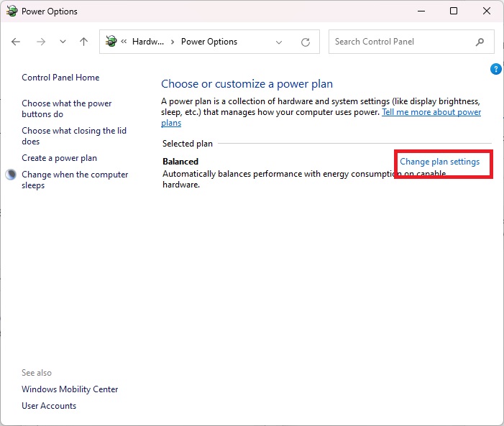
Task: Click the Search Control Panel field
Action: (411, 42)
